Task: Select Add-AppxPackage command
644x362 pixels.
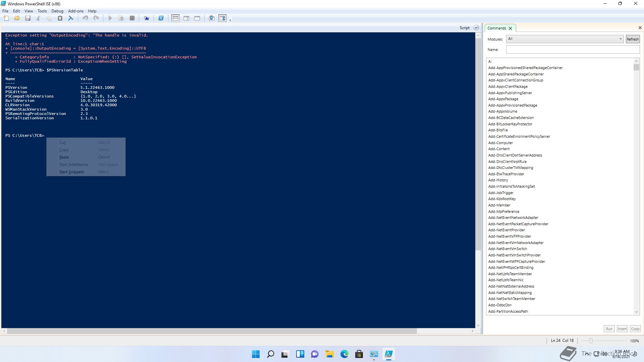Action: (x=503, y=99)
